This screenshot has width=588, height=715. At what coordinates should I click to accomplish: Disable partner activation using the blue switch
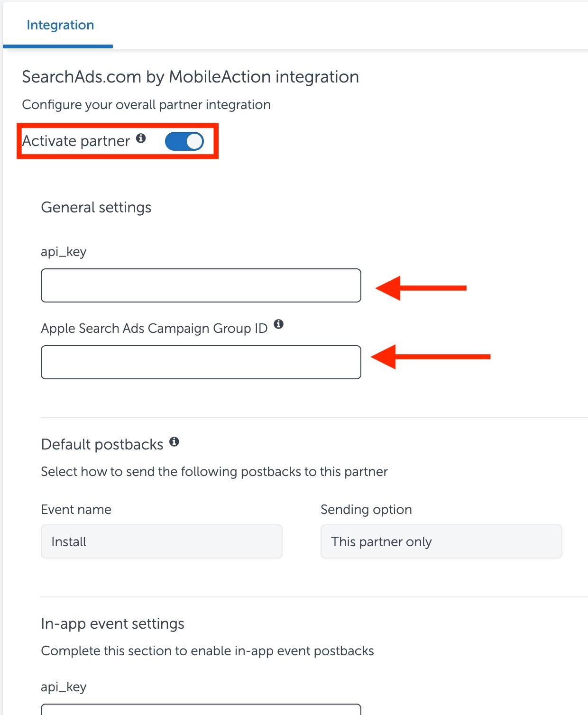tap(184, 141)
